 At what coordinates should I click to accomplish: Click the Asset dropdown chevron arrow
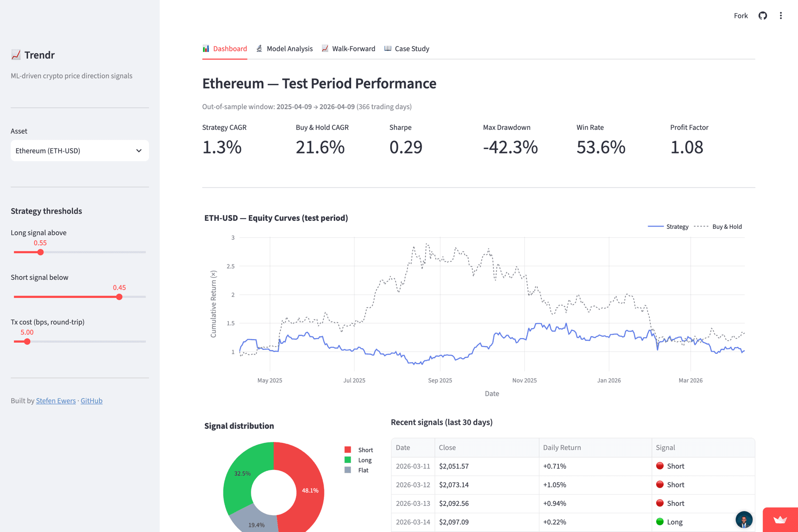pyautogui.click(x=139, y=151)
